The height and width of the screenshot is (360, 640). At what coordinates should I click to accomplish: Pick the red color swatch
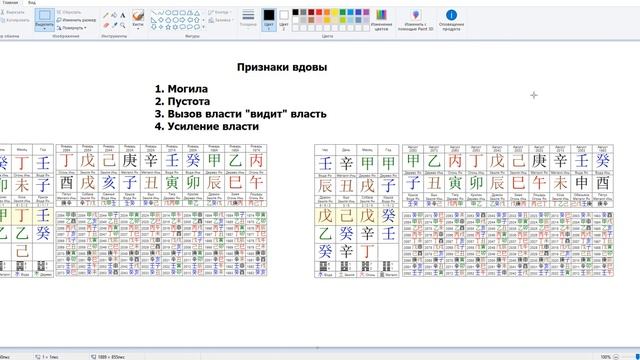pos(319,12)
